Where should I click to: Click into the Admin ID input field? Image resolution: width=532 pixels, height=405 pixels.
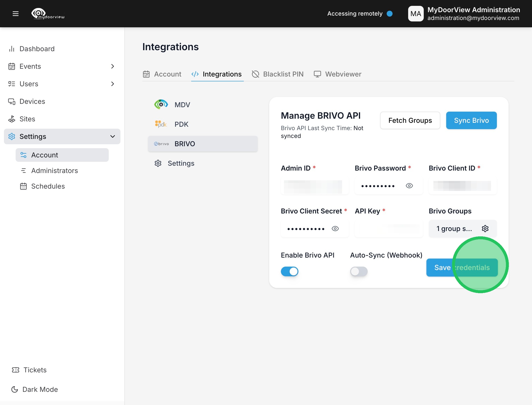[x=315, y=186]
